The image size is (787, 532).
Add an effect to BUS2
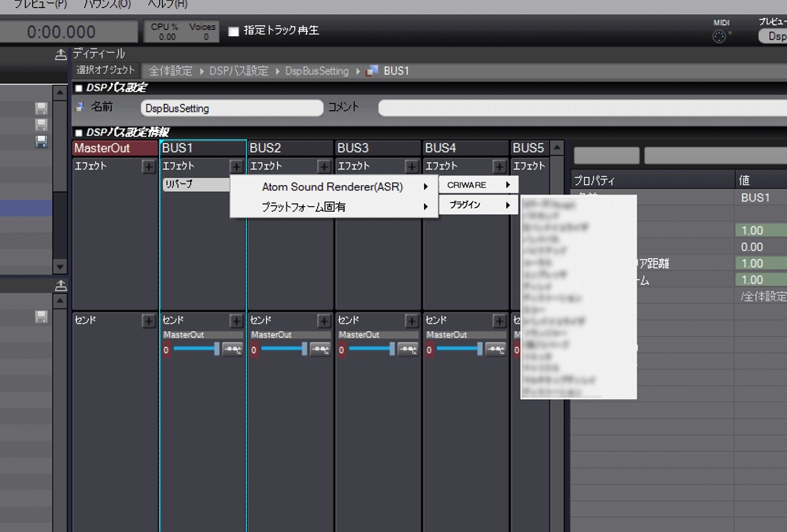(323, 167)
